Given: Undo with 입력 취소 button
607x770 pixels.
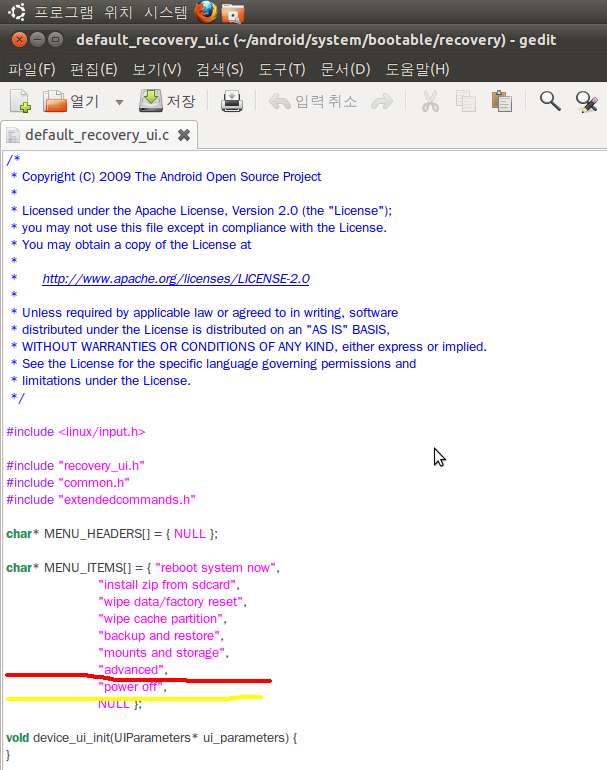Looking at the screenshot, I should click(x=312, y=102).
